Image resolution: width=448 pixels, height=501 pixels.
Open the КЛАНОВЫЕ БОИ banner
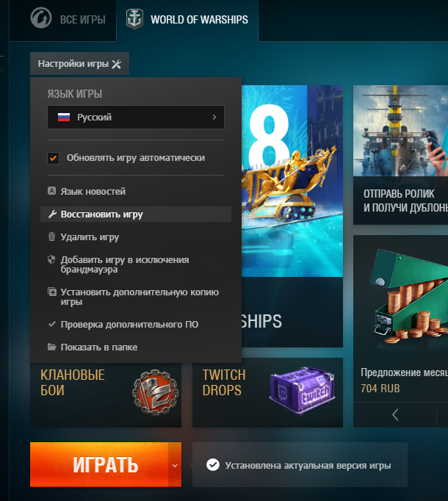(x=106, y=395)
